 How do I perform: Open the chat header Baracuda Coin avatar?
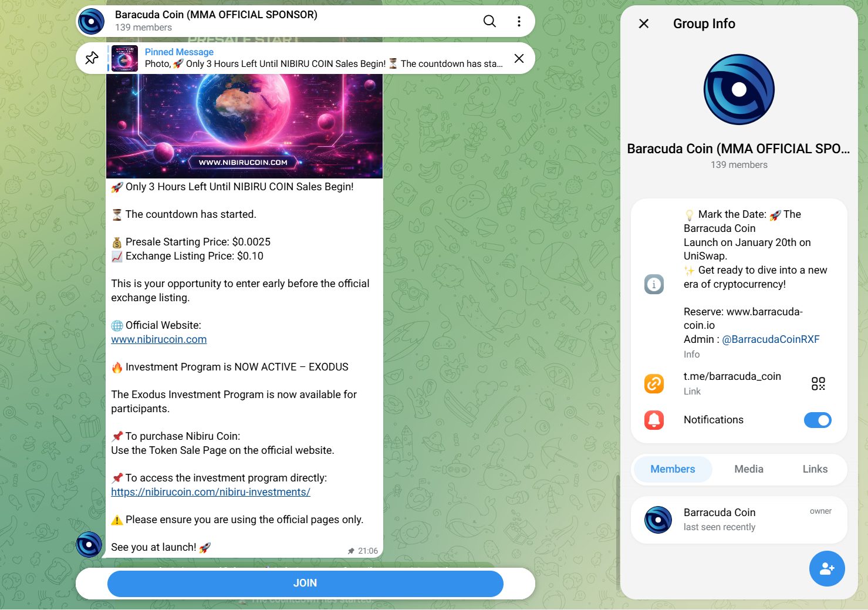pos(92,22)
